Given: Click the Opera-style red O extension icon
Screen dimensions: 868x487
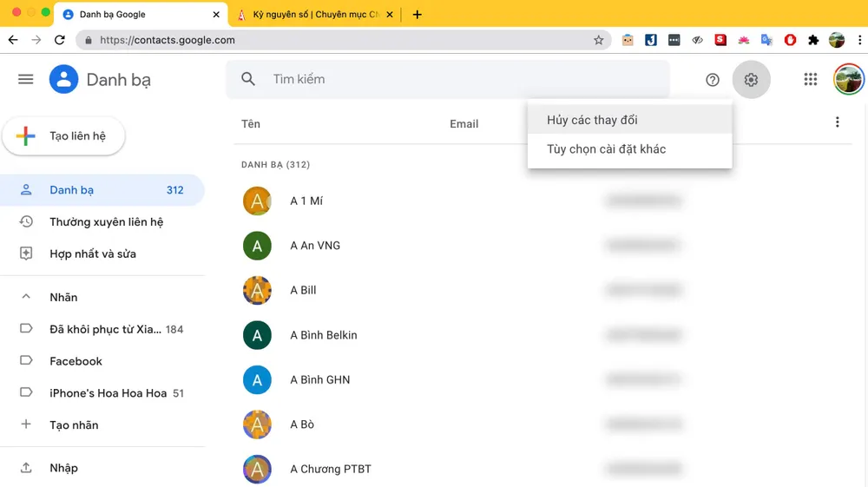Looking at the screenshot, I should point(790,40).
